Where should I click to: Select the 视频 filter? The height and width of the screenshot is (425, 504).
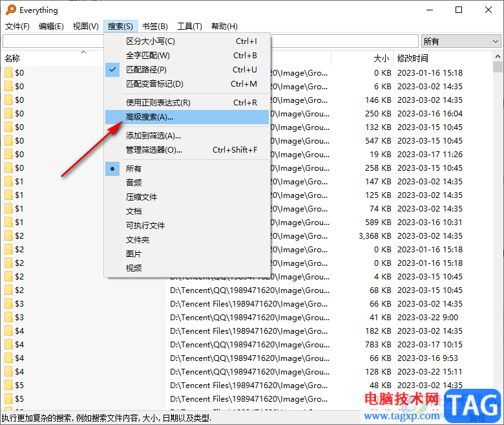pyautogui.click(x=187, y=268)
